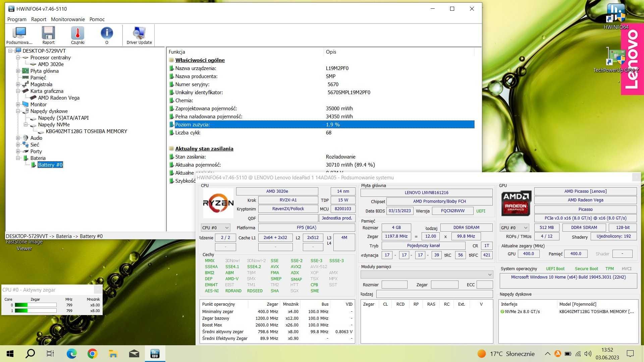Open the Windows Start menu
This screenshot has width=644, height=362.
click(10, 354)
